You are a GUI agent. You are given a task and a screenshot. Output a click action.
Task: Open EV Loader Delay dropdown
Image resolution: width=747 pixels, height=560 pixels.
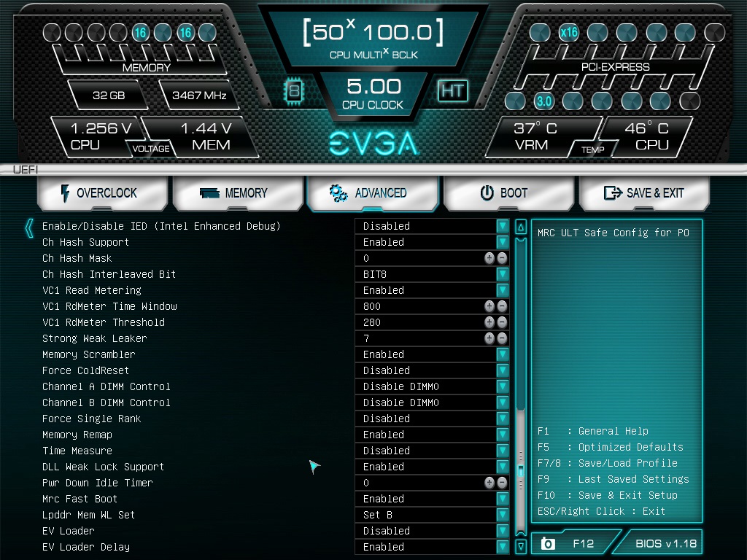coord(502,547)
